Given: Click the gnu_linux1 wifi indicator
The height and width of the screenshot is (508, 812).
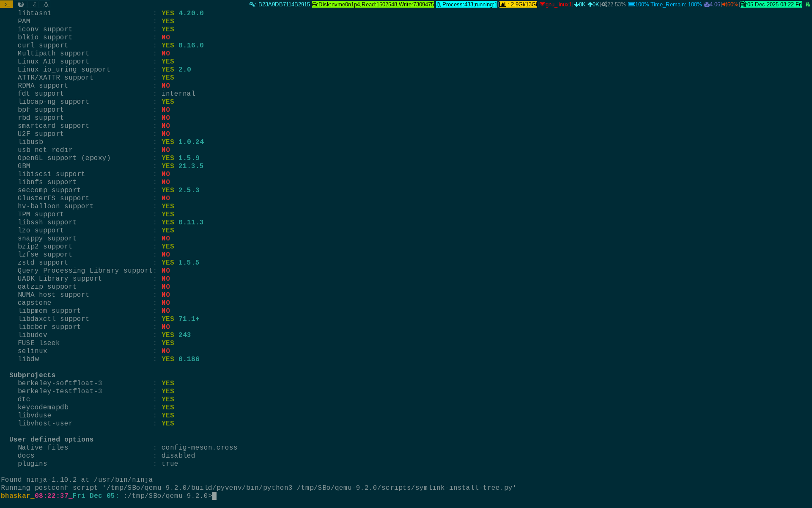Looking at the screenshot, I should tap(555, 4).
